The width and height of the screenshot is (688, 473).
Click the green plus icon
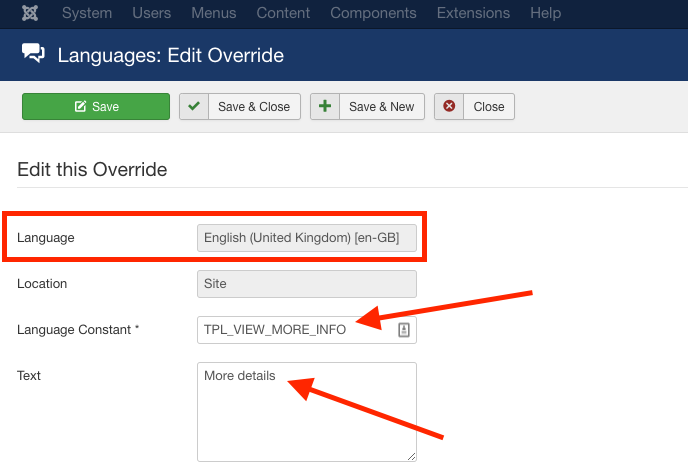click(x=325, y=106)
